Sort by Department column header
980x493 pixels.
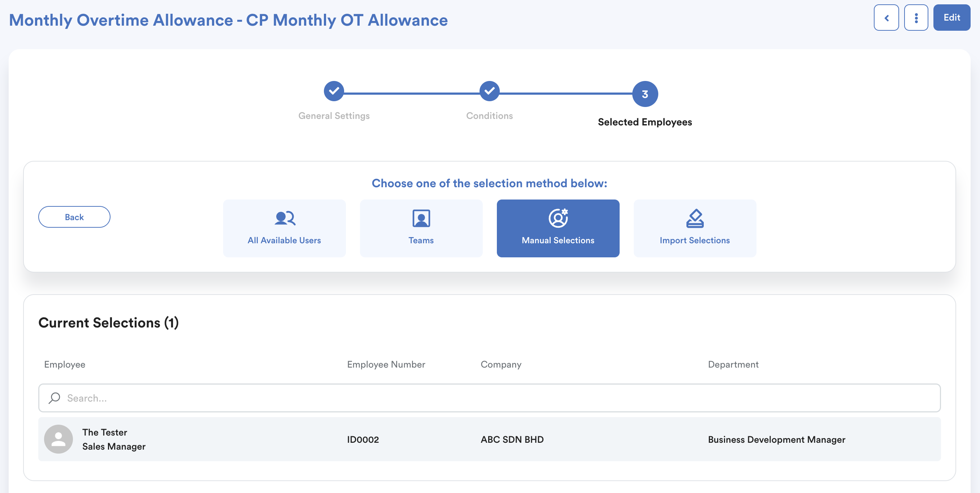pyautogui.click(x=733, y=364)
